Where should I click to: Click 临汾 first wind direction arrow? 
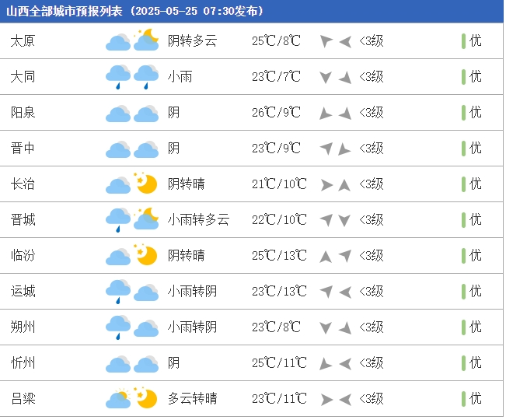[326, 257]
